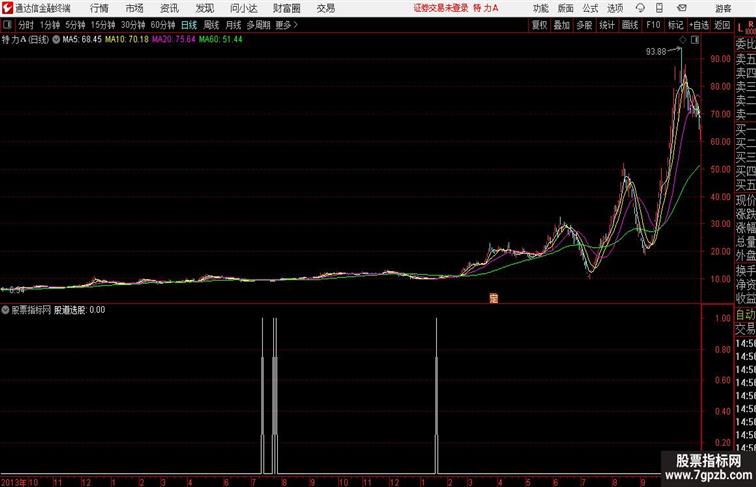
Task: Click the 通达信 red logo icon
Action: point(7,8)
